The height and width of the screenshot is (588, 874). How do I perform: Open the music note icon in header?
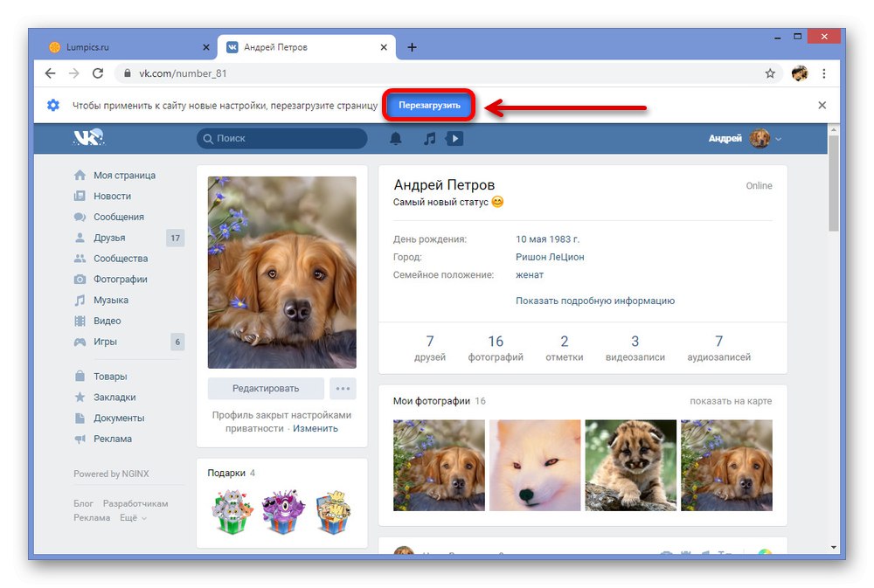coord(429,138)
